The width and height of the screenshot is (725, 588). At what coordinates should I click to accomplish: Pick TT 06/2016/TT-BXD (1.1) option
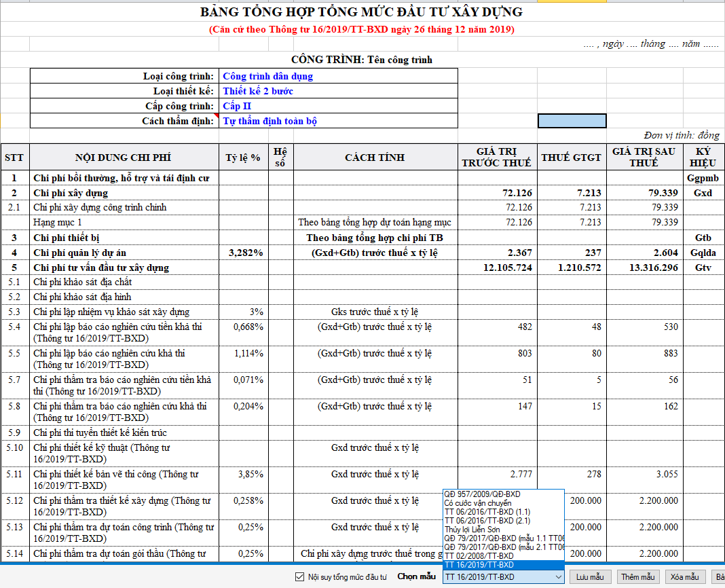[x=504, y=512]
